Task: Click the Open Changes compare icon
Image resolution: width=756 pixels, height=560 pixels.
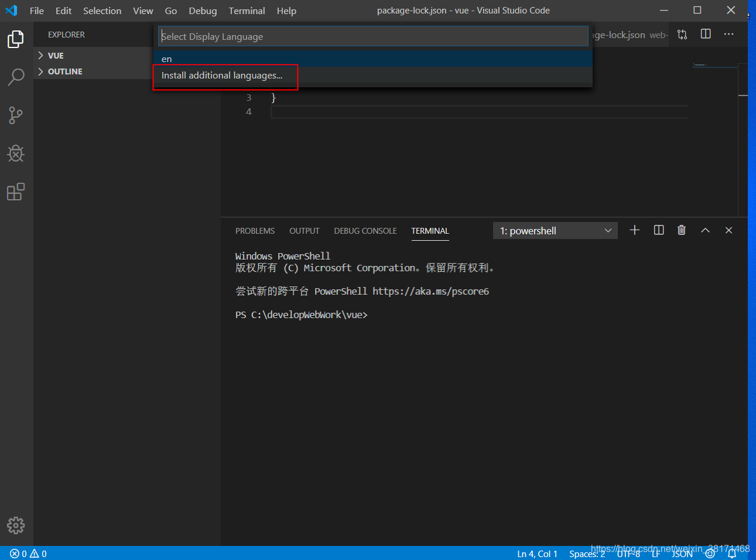Action: 682,35
